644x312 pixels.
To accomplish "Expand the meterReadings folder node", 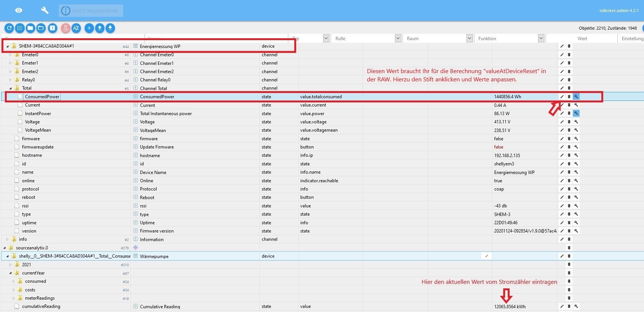I will coord(13,298).
